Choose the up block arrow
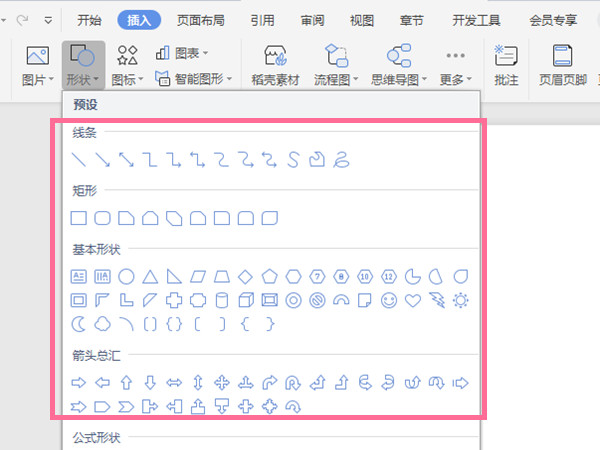 126,382
